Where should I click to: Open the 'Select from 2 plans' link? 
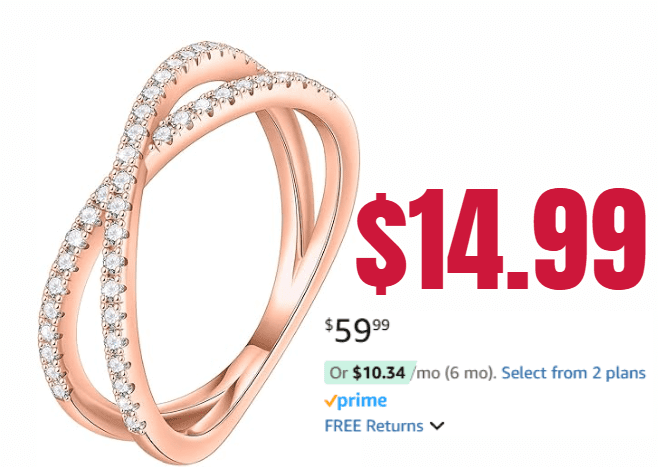coord(573,373)
